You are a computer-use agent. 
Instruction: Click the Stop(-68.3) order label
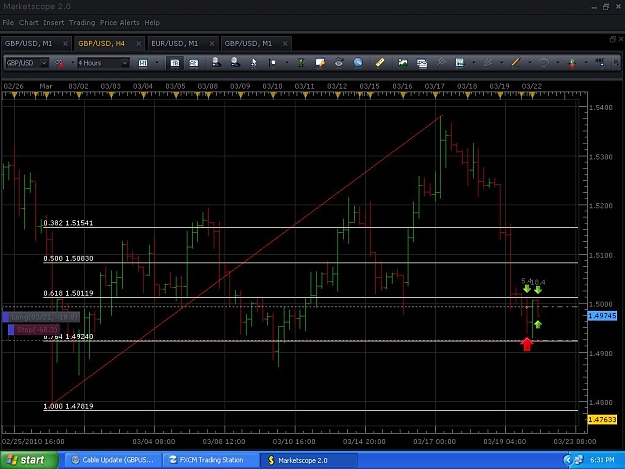pyautogui.click(x=34, y=330)
